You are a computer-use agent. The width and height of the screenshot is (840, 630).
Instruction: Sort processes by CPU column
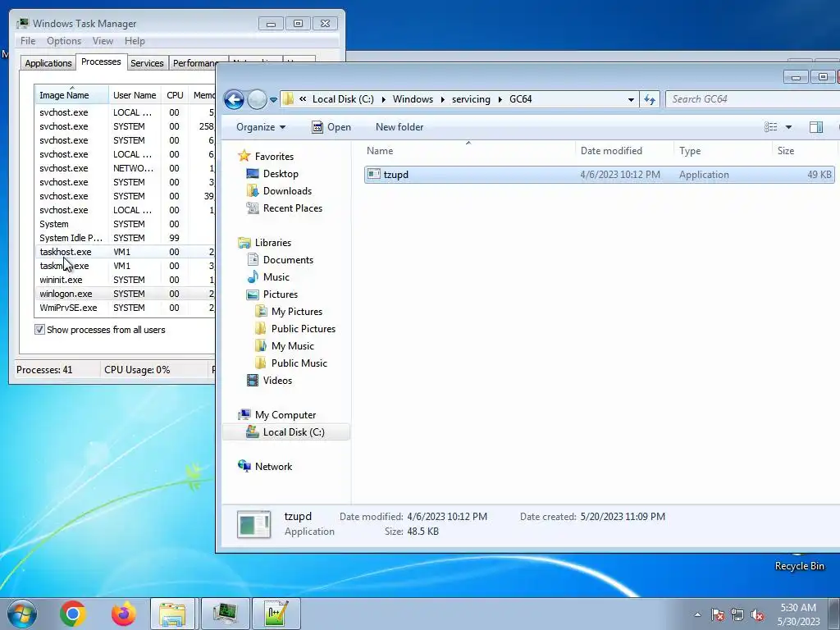[175, 95]
